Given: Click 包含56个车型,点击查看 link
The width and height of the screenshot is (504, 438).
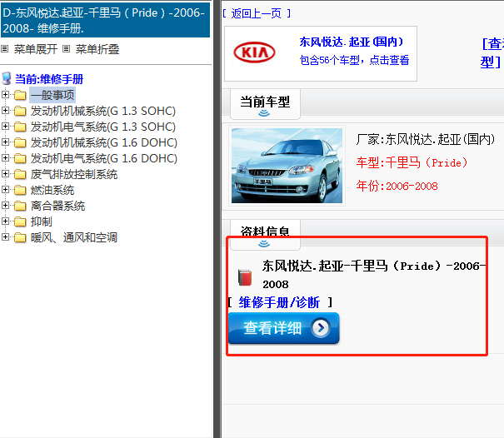Looking at the screenshot, I should (x=355, y=60).
